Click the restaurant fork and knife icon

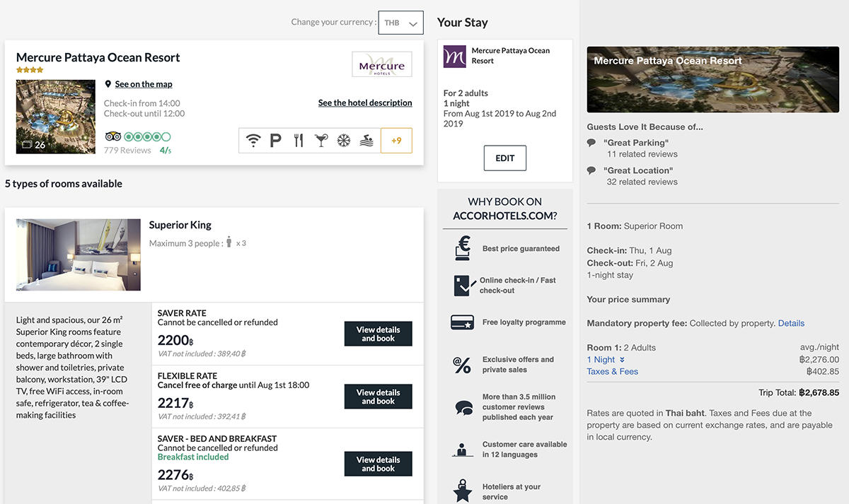(x=299, y=140)
